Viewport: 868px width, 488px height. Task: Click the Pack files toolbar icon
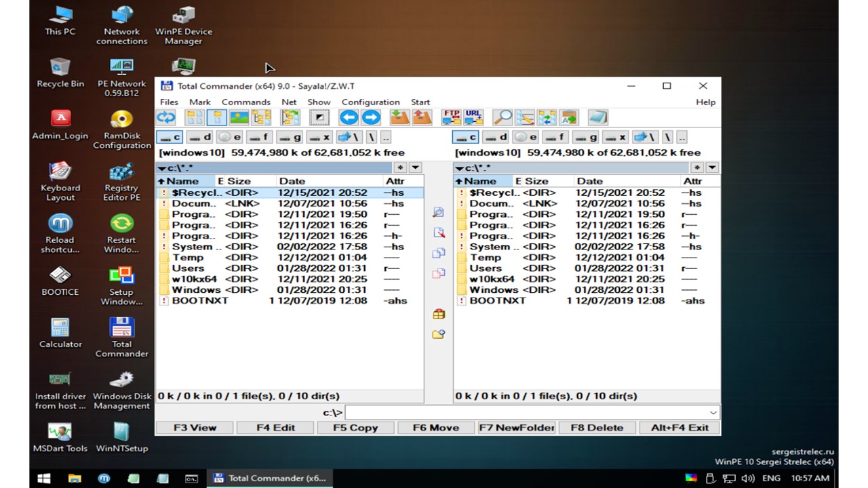[x=399, y=118]
